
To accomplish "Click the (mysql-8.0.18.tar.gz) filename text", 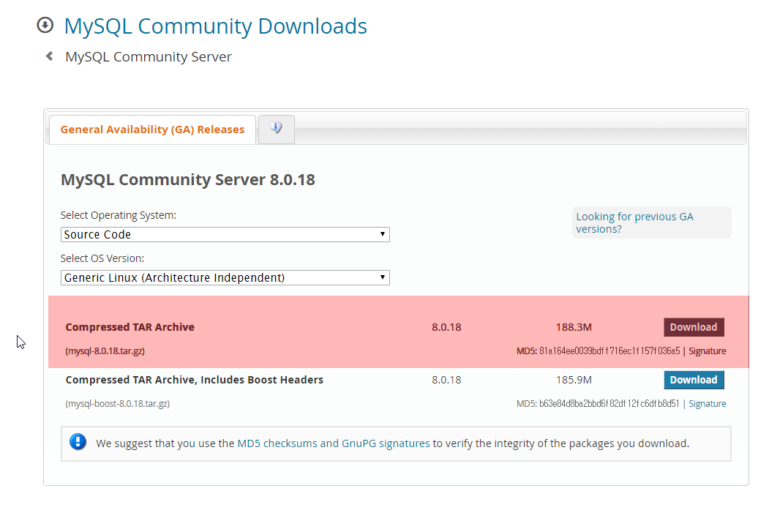I will [105, 351].
